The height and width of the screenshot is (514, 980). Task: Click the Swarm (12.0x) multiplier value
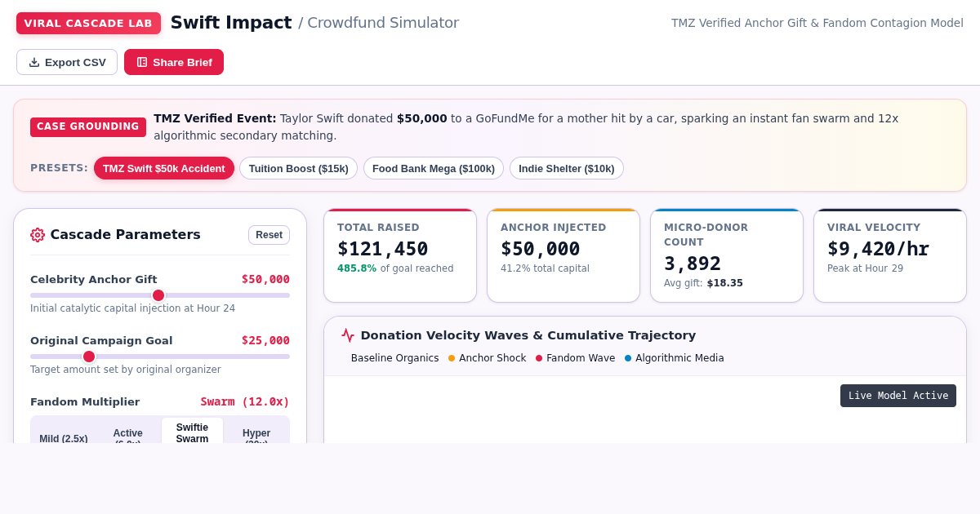click(x=245, y=401)
